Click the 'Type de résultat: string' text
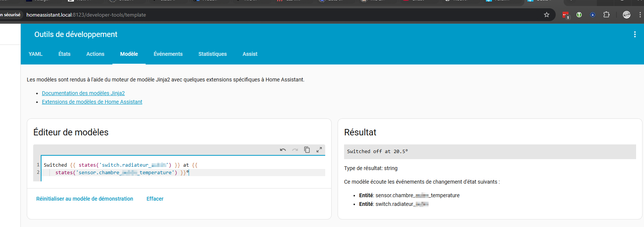 (x=371, y=168)
